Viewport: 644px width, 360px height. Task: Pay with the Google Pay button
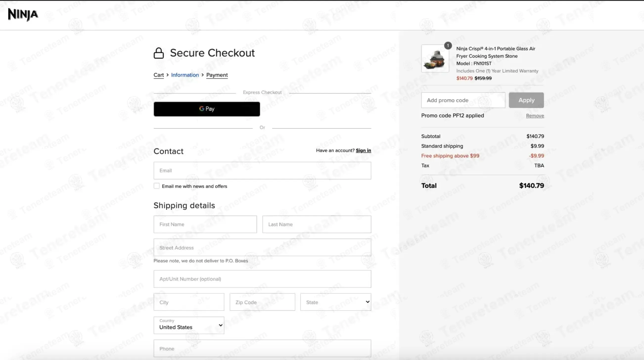207,109
